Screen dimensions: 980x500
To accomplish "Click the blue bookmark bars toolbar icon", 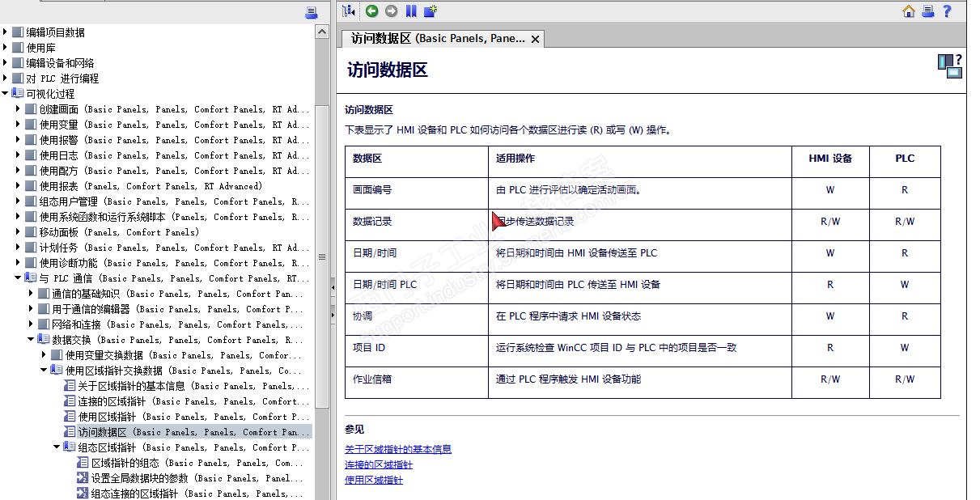I will (x=411, y=11).
